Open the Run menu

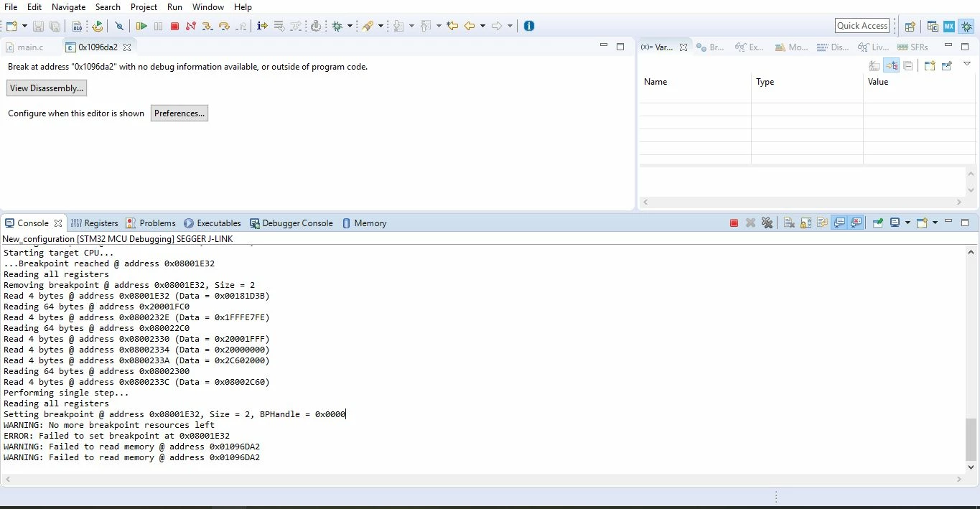pyautogui.click(x=174, y=6)
